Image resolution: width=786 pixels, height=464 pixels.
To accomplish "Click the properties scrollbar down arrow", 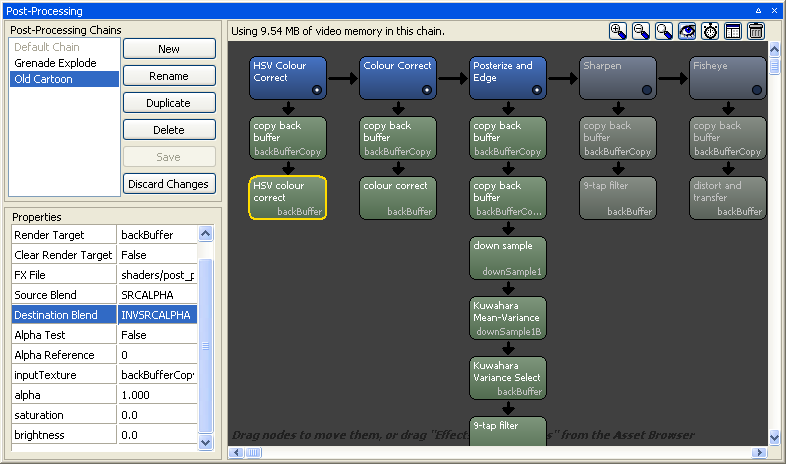I will click(x=206, y=442).
